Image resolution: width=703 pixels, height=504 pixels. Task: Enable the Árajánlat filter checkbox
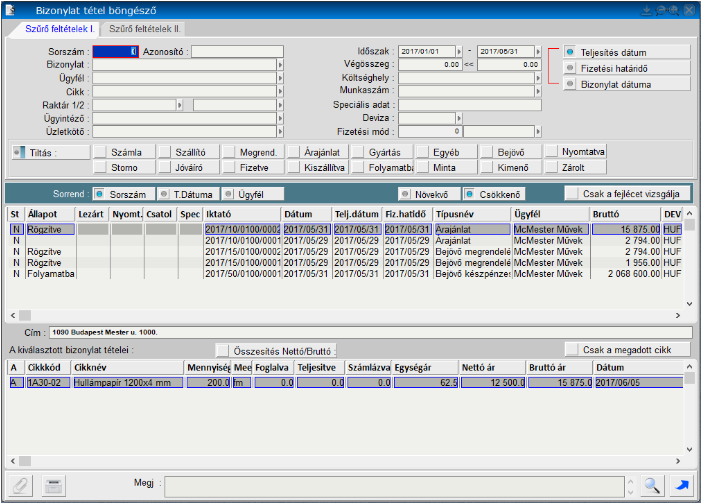294,152
